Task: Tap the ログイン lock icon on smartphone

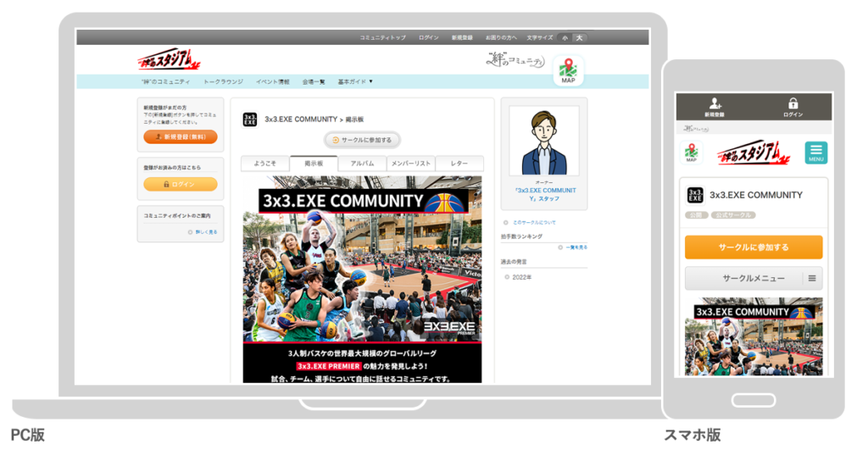Action: [793, 106]
